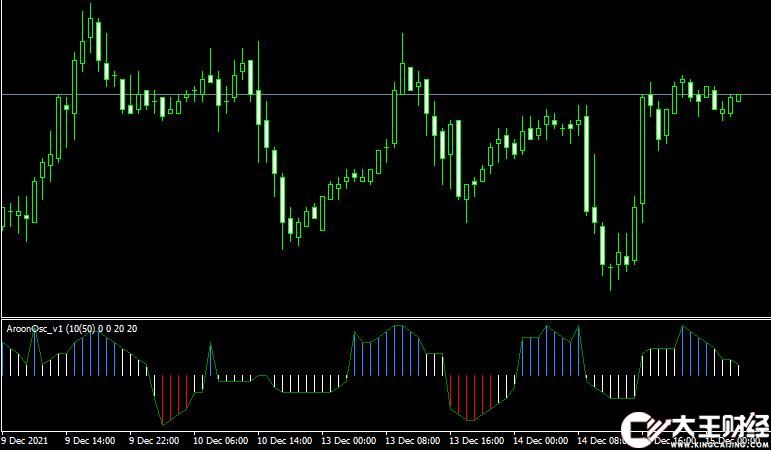
Task: Select the '14 Dec 00:00' time axis label
Action: tap(540, 441)
